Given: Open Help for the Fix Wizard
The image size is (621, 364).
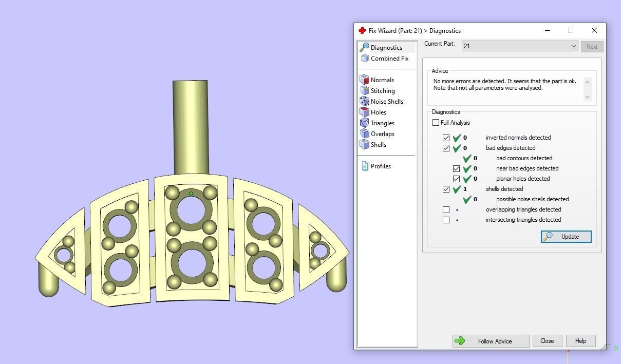Looking at the screenshot, I should click(x=580, y=341).
